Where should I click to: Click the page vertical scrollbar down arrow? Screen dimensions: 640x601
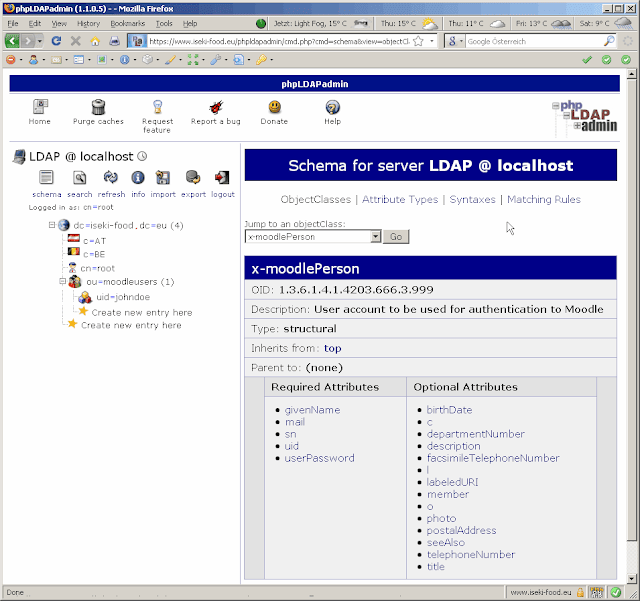point(631,578)
